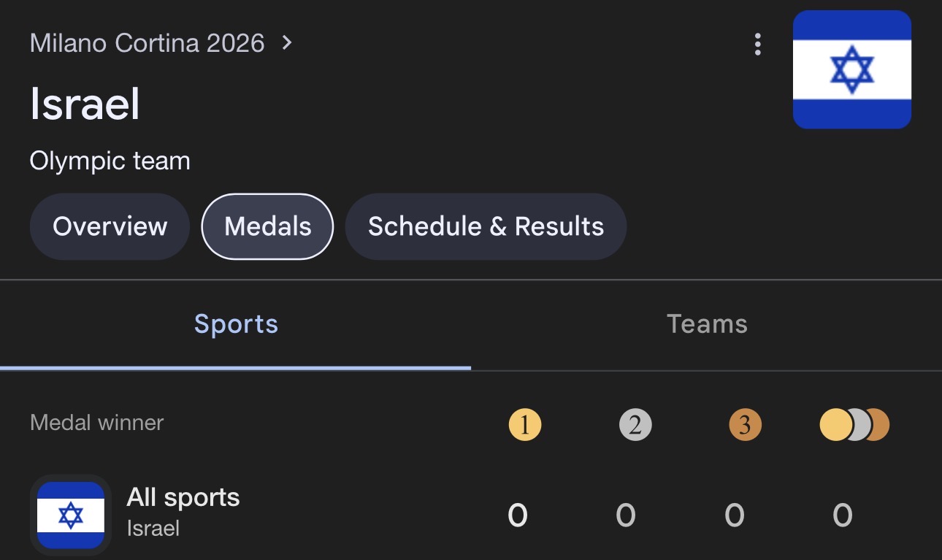
Task: Open the three-dot more options menu
Action: [757, 45]
